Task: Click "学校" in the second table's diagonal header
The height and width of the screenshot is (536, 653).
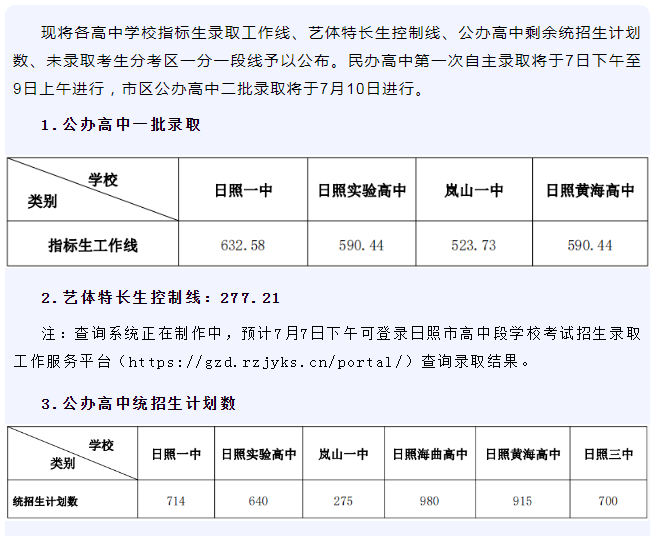Action: point(101,445)
